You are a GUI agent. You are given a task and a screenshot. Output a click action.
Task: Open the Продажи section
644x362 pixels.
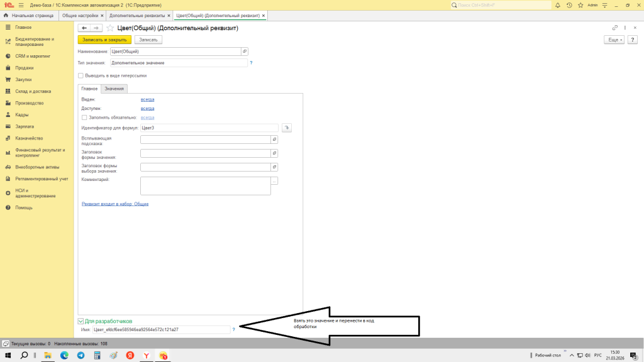click(x=25, y=68)
